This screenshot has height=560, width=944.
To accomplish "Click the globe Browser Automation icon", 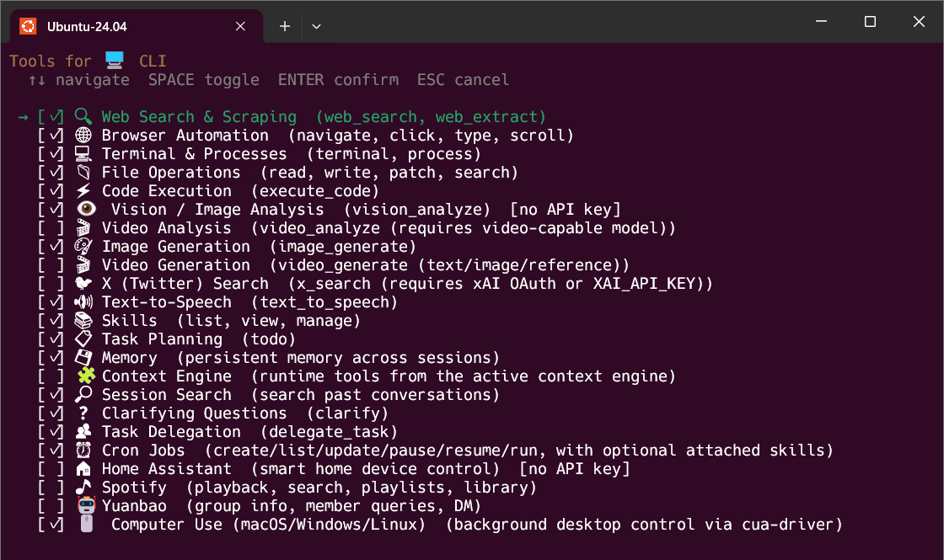I will (83, 136).
